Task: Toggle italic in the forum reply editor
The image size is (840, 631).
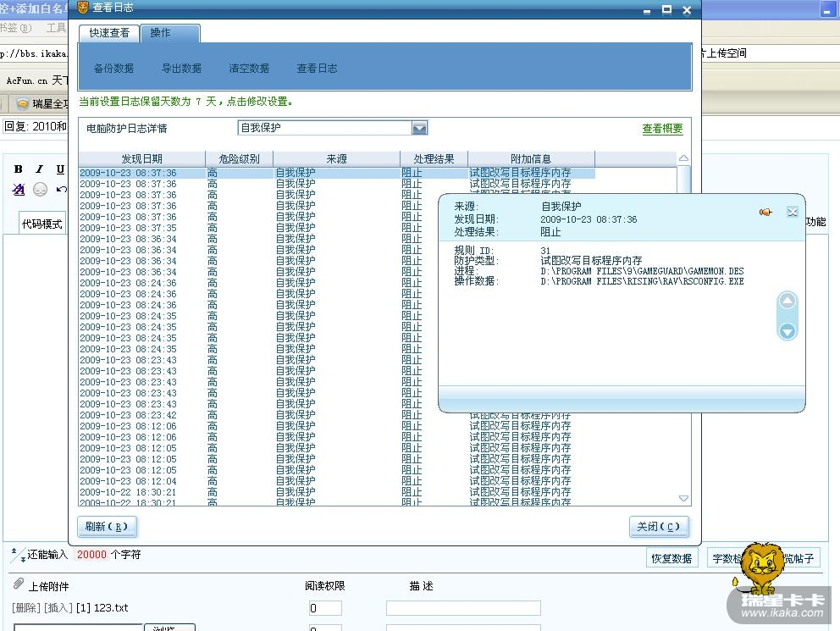Action: point(39,169)
